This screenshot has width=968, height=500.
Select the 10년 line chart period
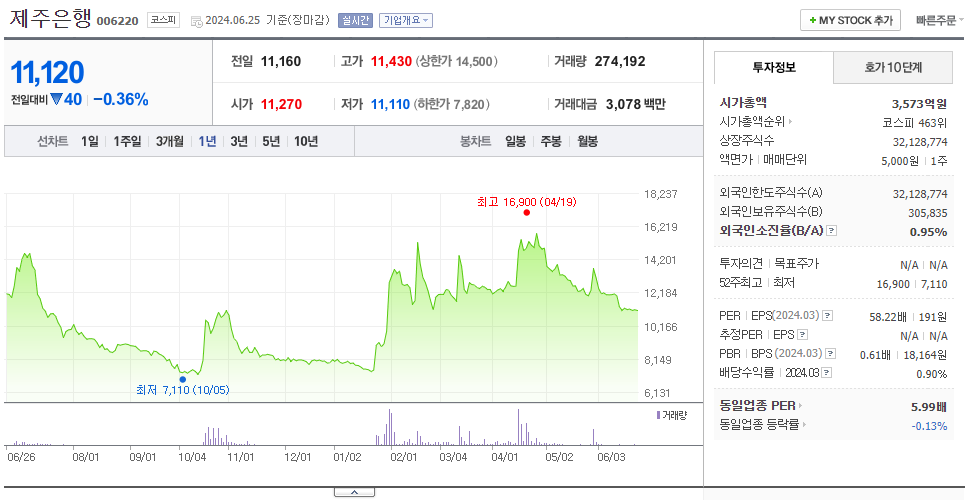pos(306,141)
